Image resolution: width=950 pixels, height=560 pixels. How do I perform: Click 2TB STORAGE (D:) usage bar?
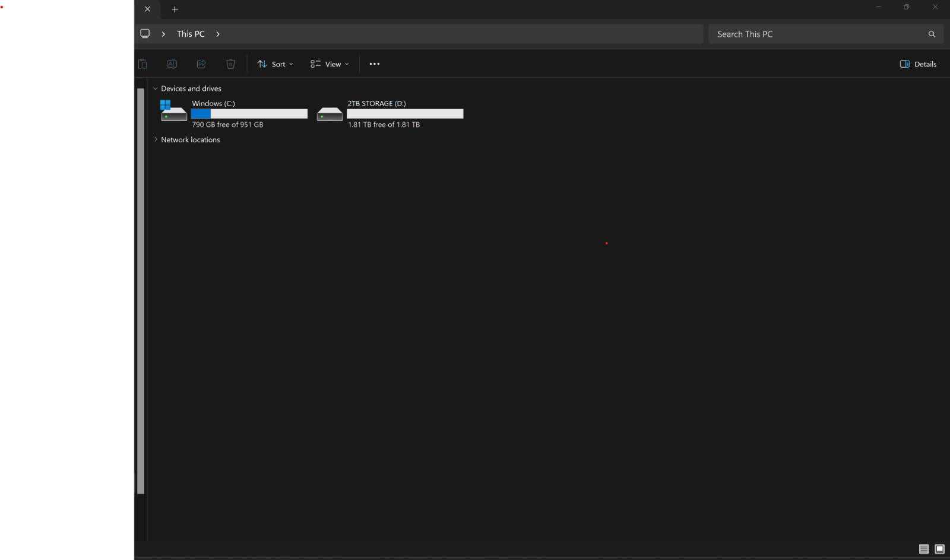405,113
